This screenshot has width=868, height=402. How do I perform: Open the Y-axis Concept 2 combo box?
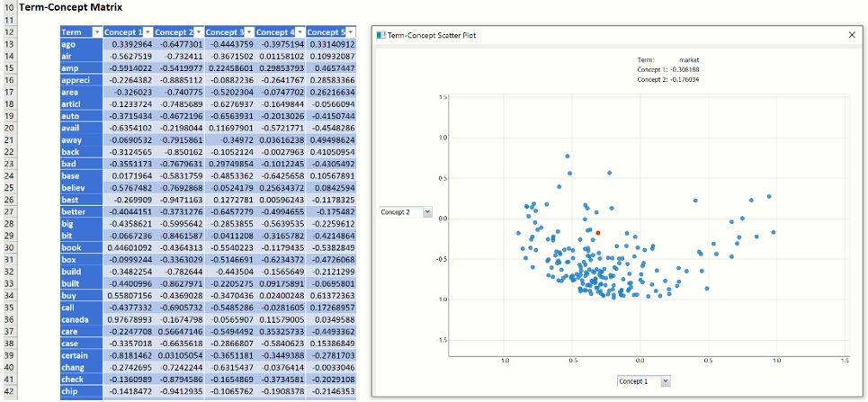coord(426,212)
